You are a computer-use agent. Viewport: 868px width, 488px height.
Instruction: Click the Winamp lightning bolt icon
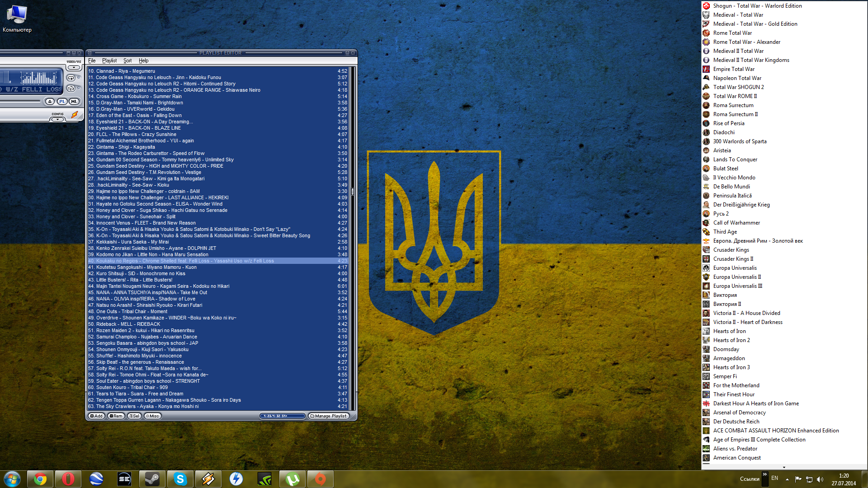(75, 115)
